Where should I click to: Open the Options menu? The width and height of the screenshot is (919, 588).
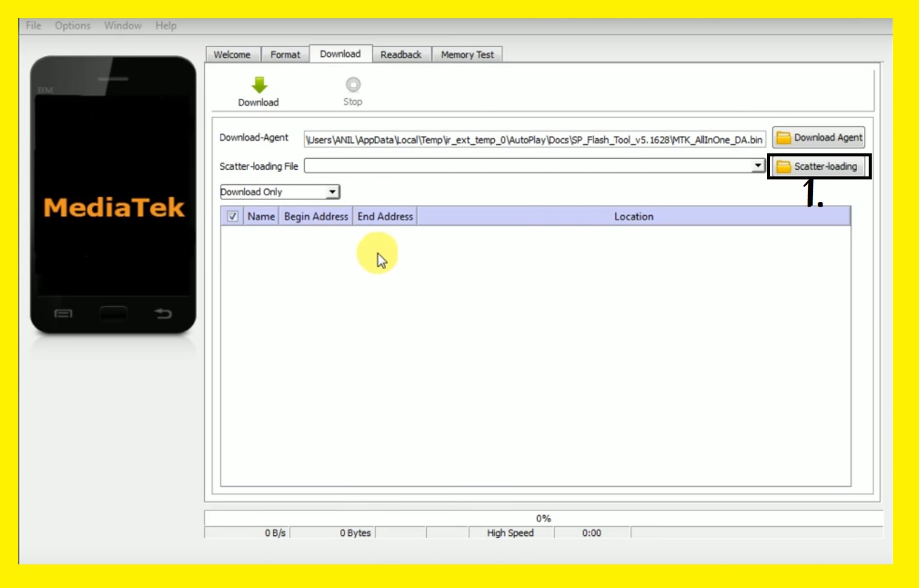click(x=73, y=25)
